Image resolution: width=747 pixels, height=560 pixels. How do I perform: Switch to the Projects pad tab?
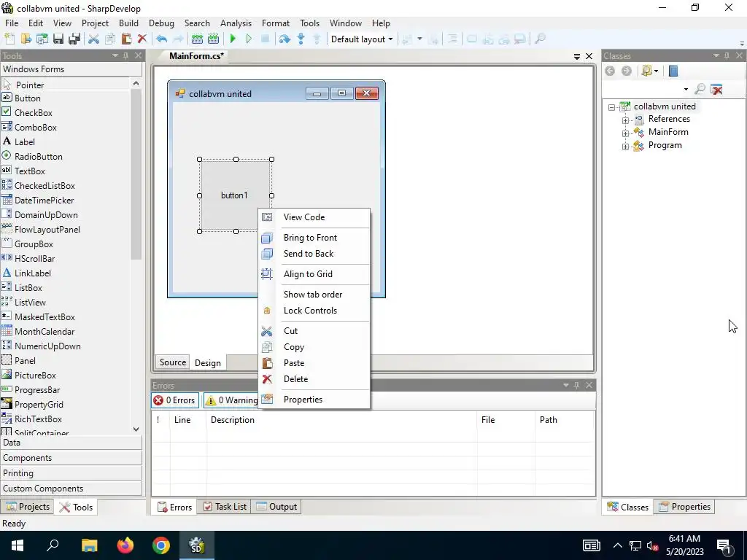click(x=28, y=507)
